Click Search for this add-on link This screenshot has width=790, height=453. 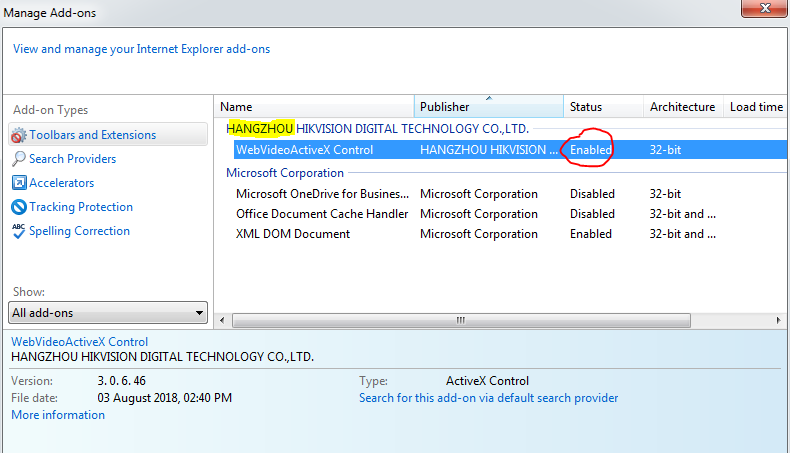(488, 398)
